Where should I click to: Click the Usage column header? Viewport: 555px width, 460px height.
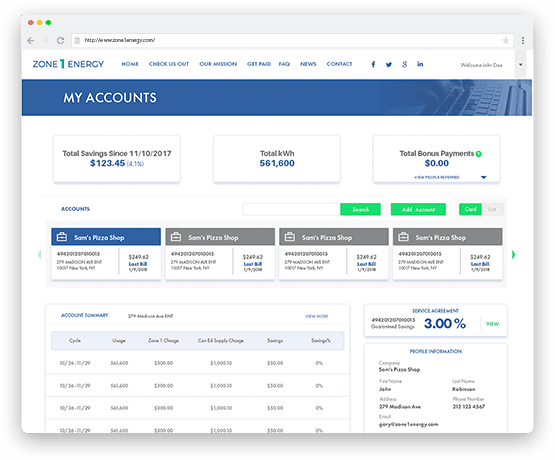[x=119, y=341]
